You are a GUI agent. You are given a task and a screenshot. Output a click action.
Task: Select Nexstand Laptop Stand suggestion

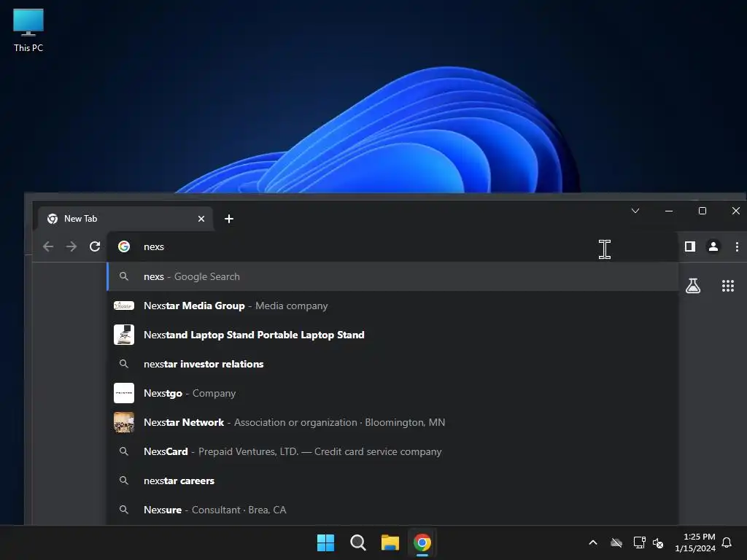click(392, 335)
